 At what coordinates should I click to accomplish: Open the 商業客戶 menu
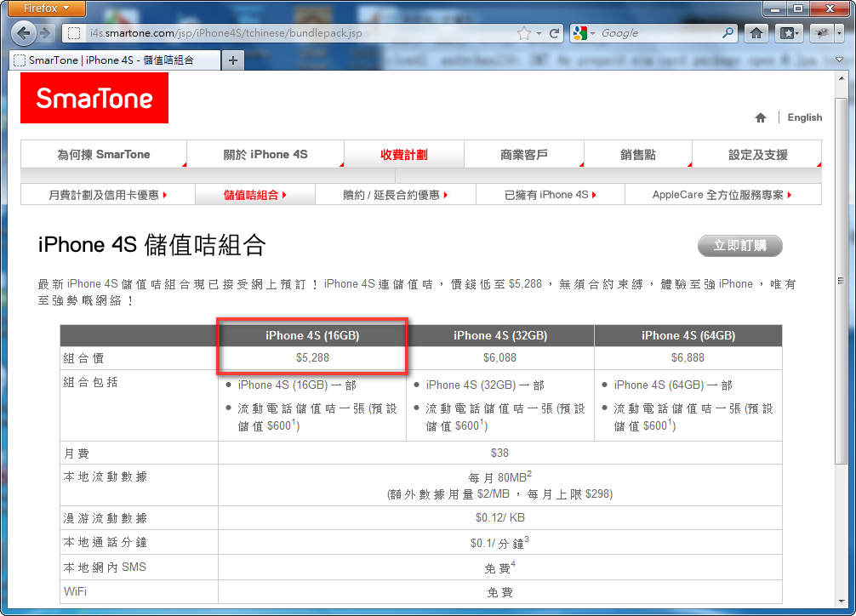pos(524,155)
